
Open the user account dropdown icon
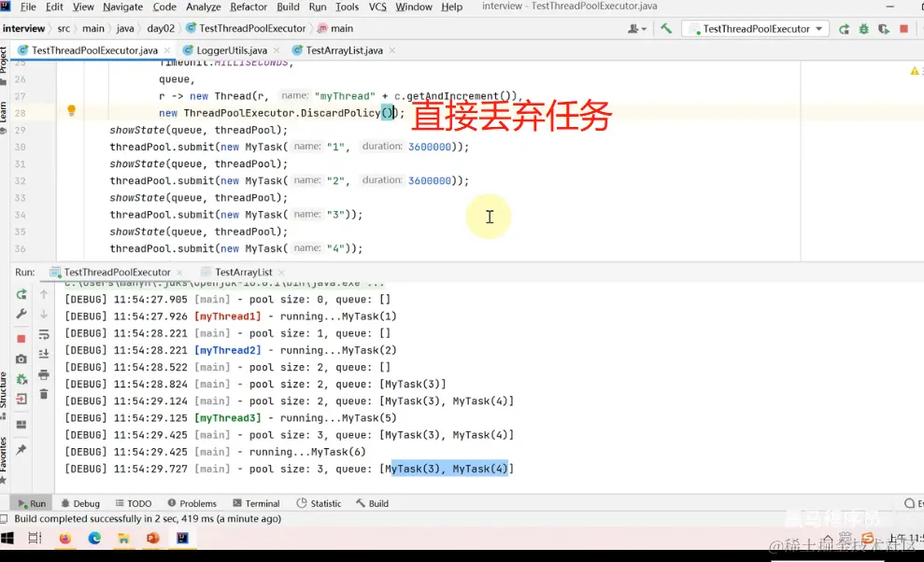(636, 28)
